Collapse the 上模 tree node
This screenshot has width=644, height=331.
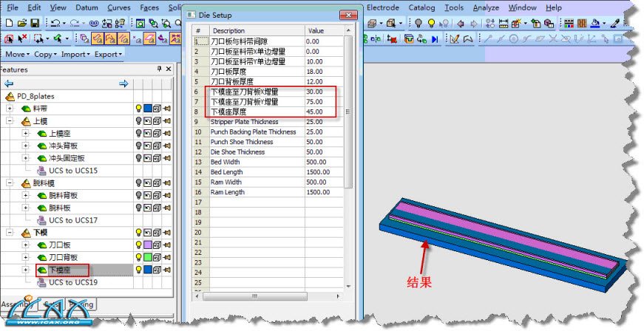10,121
